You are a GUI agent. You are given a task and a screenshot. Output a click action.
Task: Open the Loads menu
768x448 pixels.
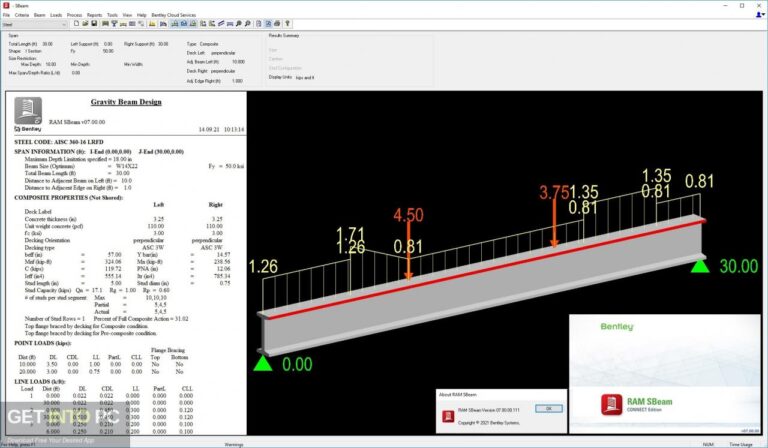[56, 15]
